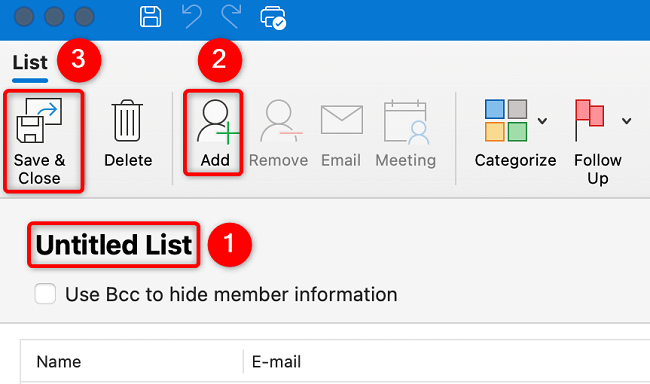Viewport: 650px width, 384px height.
Task: Click the Meeting calendar icon
Action: pos(406,122)
